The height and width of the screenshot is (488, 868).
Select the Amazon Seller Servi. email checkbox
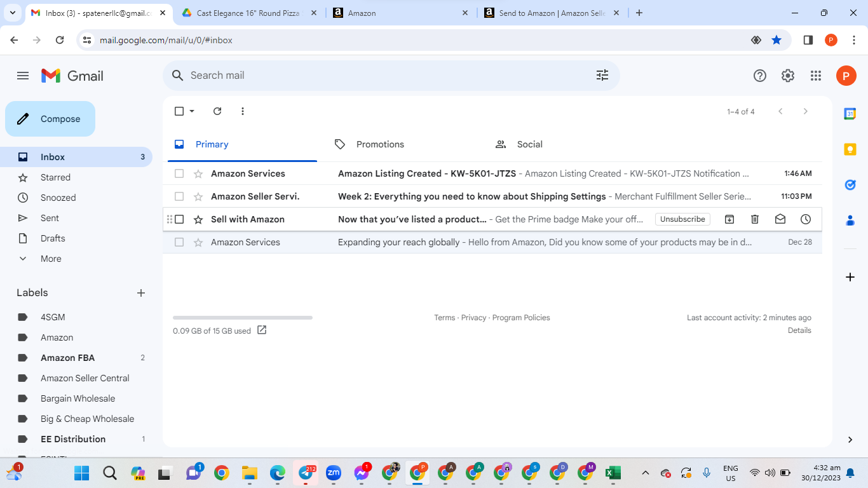point(179,196)
